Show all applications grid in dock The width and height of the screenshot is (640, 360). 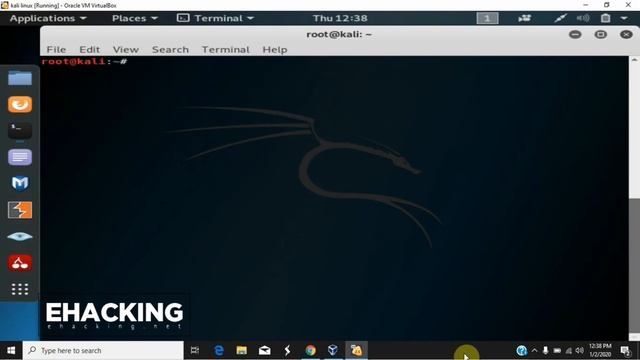click(x=20, y=289)
